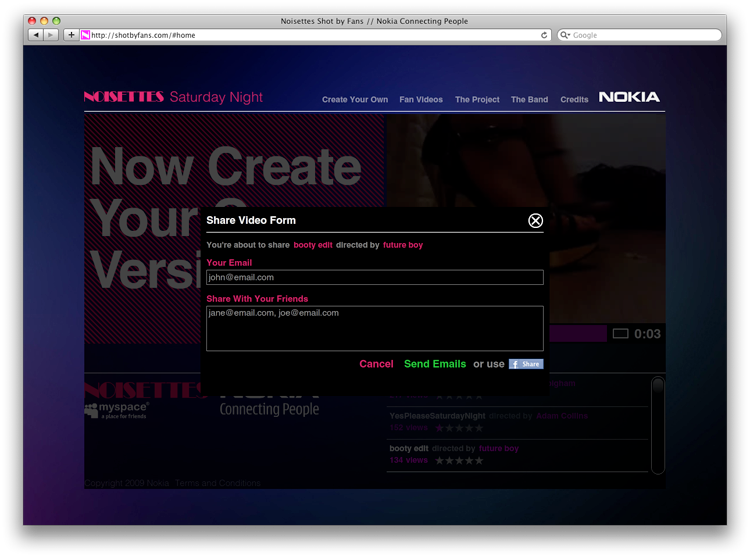Click the Share With Your Friends textarea
750x557 pixels.
[375, 328]
